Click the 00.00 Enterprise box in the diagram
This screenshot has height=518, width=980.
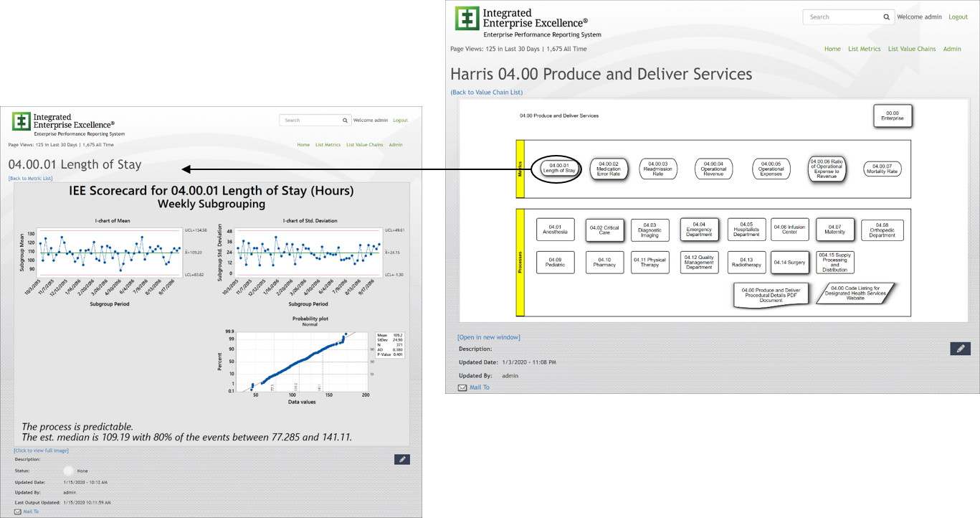tap(892, 116)
